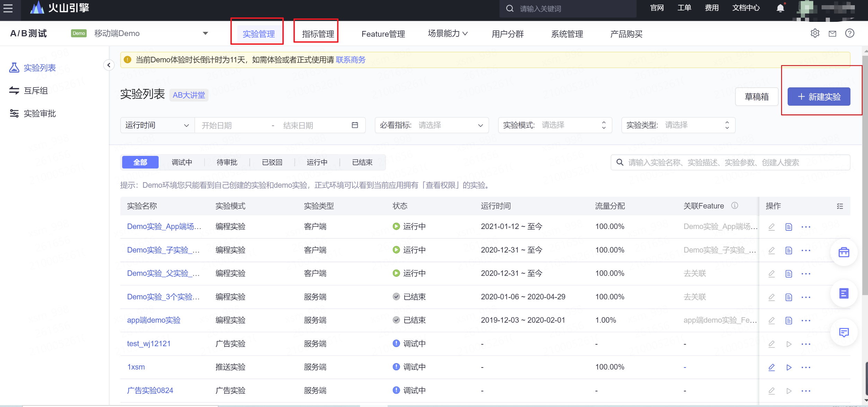Select the 调试中 status filter

point(181,162)
